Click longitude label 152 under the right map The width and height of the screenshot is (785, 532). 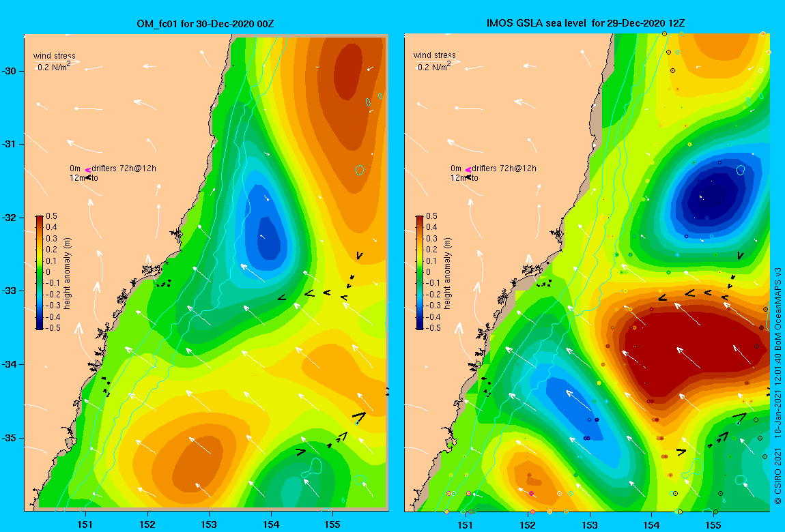click(x=528, y=524)
